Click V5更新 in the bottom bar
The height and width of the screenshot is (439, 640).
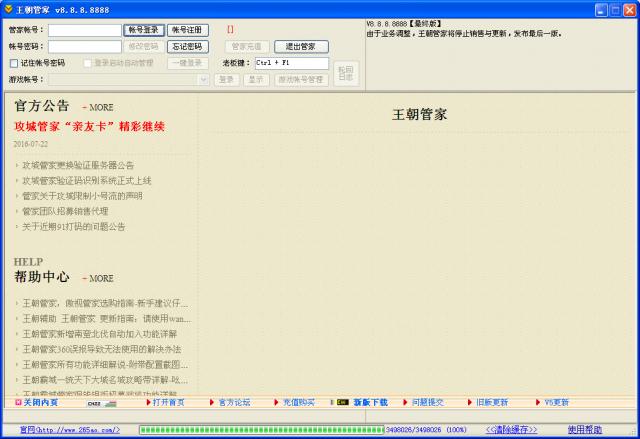click(x=556, y=403)
